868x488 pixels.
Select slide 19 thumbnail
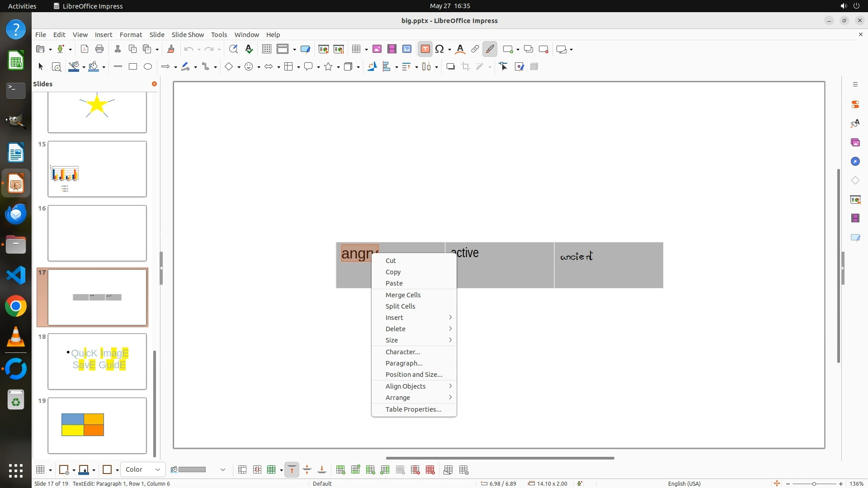(97, 425)
